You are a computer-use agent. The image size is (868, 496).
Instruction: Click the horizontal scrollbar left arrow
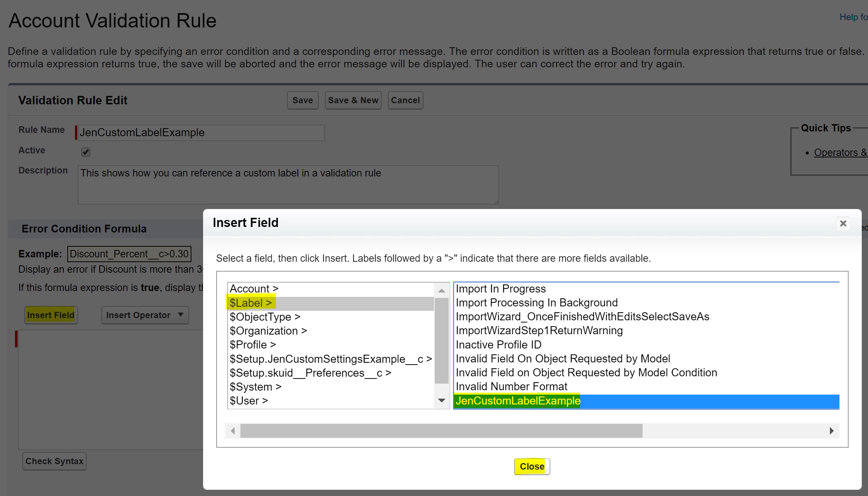pyautogui.click(x=233, y=431)
